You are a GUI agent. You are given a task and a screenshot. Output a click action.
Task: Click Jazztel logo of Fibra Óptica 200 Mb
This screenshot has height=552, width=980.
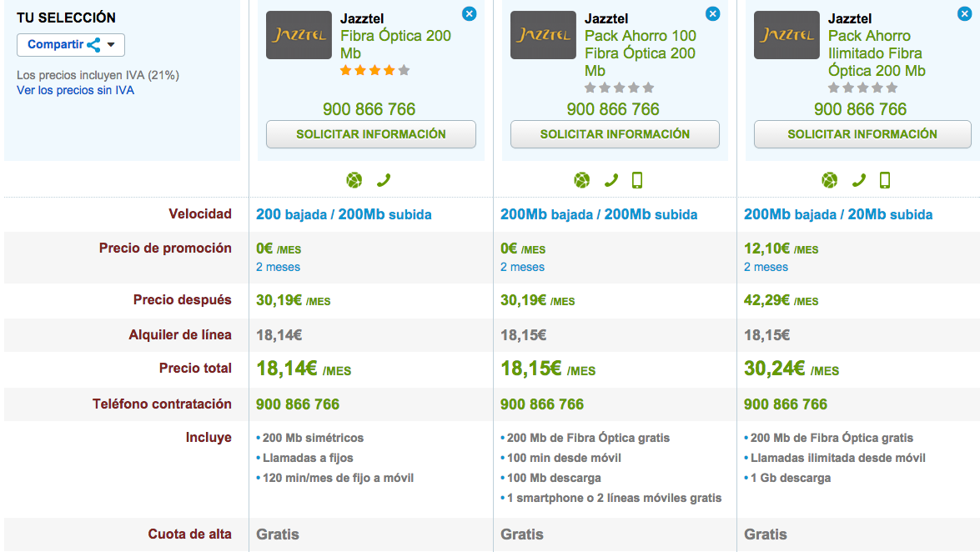[299, 35]
